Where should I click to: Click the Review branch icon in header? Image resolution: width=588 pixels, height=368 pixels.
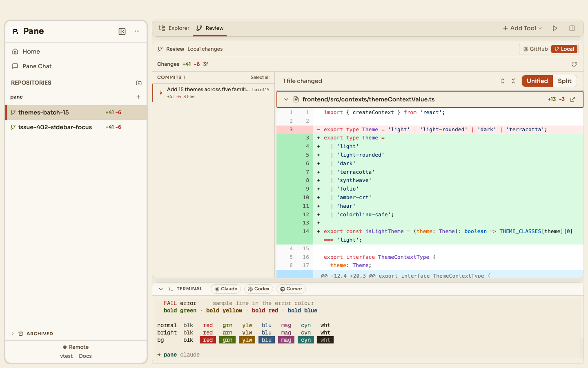[160, 49]
